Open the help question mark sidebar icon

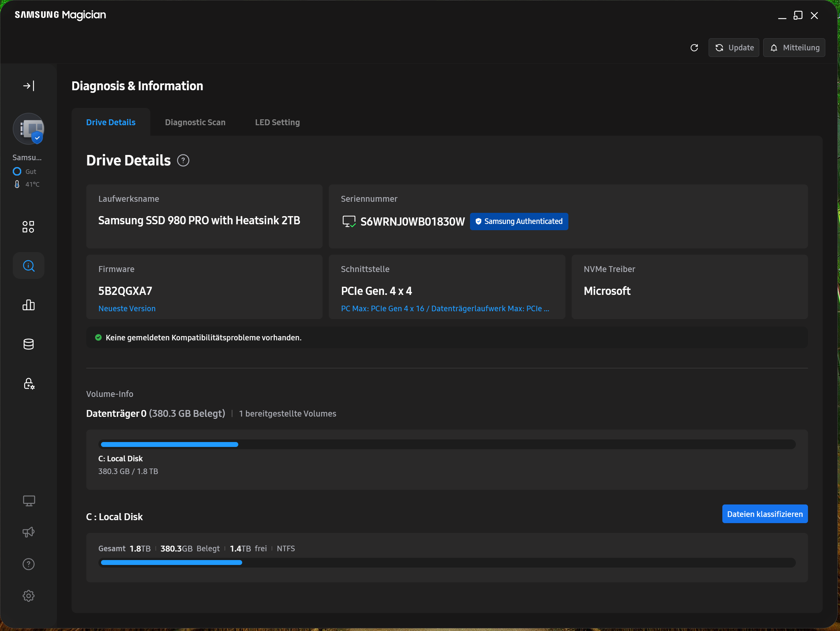click(28, 564)
